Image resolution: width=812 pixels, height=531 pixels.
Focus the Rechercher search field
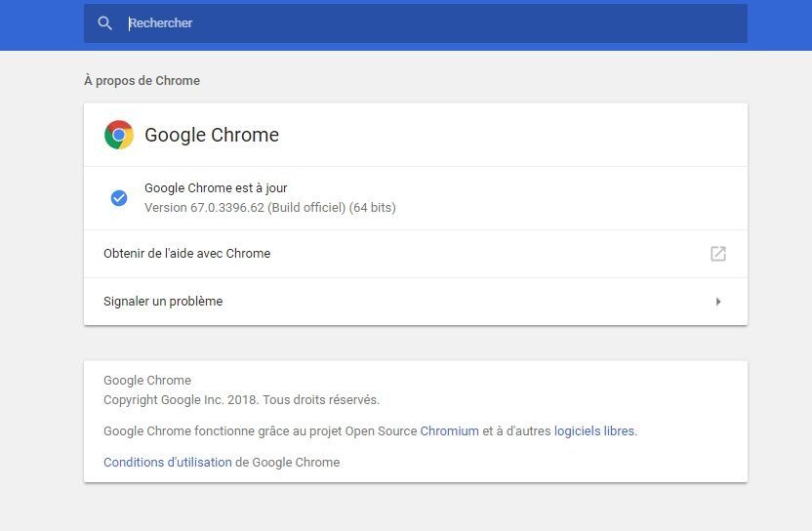(416, 23)
